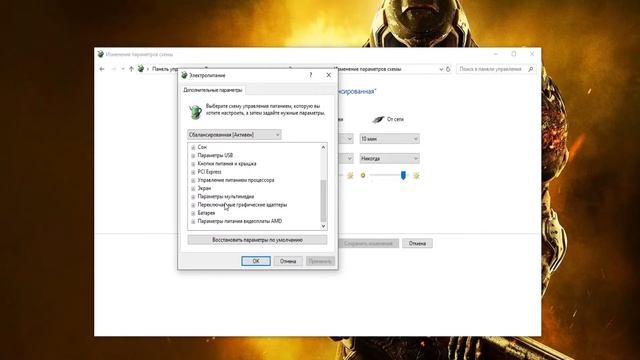The image size is (640, 360).
Task: Expand the Параметры USB node
Action: coord(193,156)
